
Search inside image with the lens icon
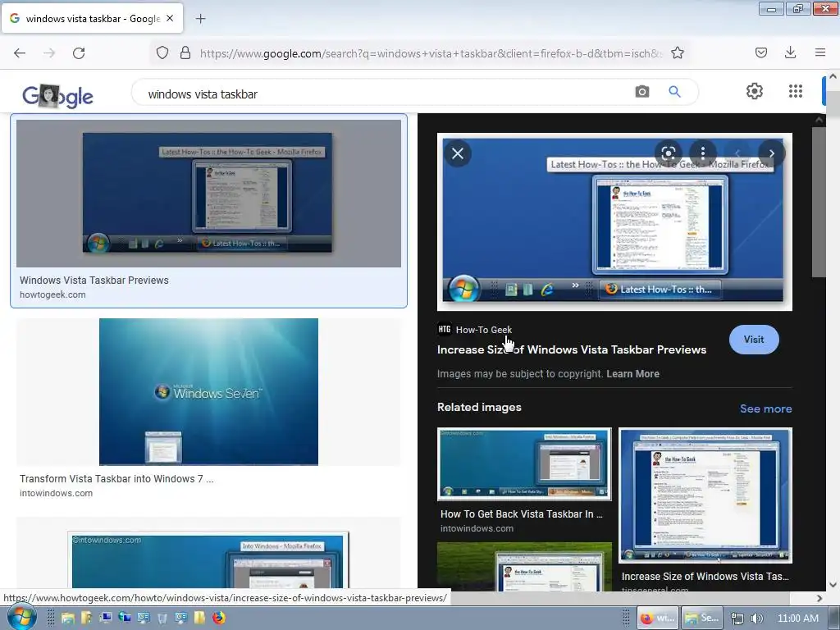(668, 153)
